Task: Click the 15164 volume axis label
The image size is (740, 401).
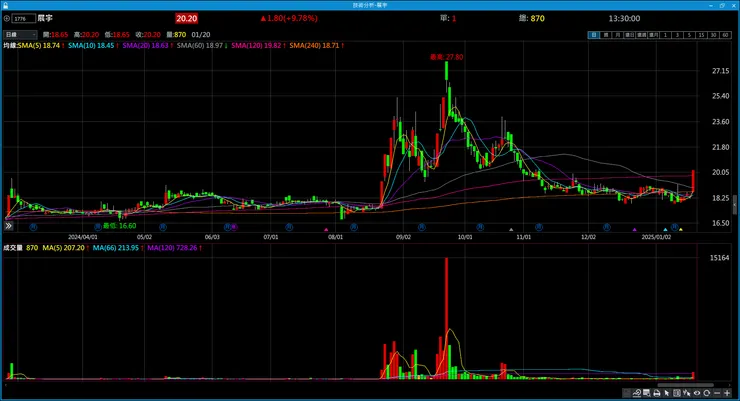Action: 720,258
